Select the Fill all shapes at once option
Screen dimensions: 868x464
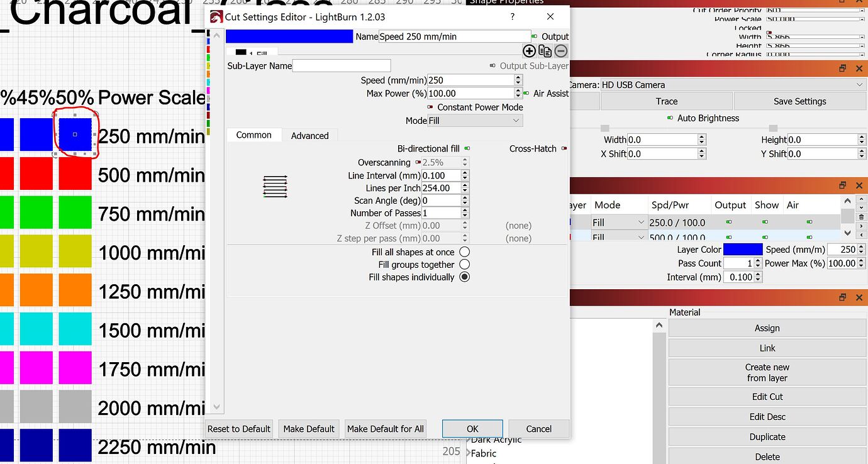click(464, 251)
